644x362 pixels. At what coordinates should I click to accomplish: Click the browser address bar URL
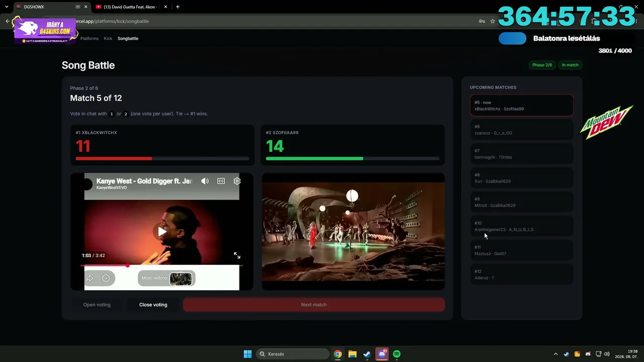tap(112, 21)
